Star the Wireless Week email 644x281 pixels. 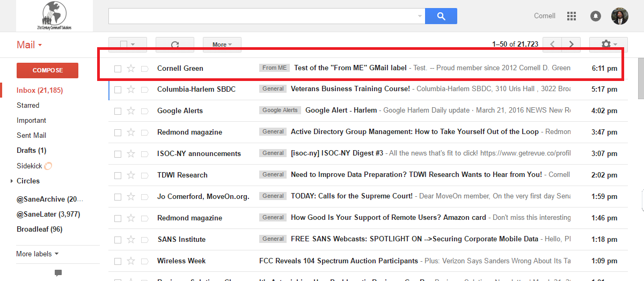130,261
